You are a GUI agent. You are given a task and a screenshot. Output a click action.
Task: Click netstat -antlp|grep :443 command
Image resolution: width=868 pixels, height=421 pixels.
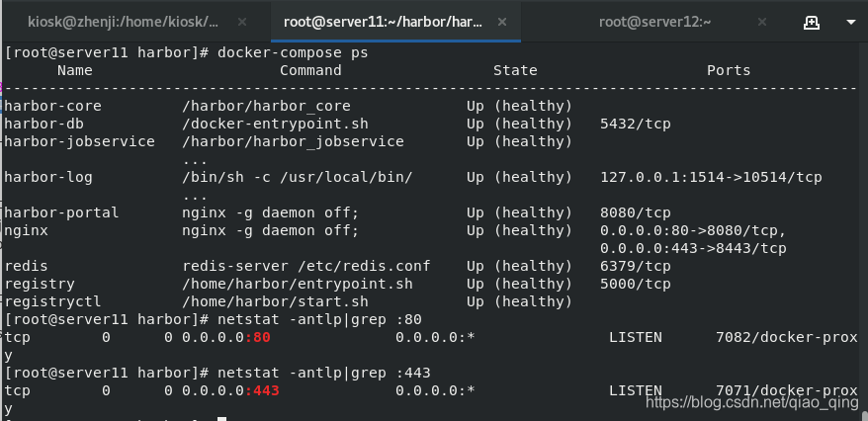pyautogui.click(x=324, y=373)
